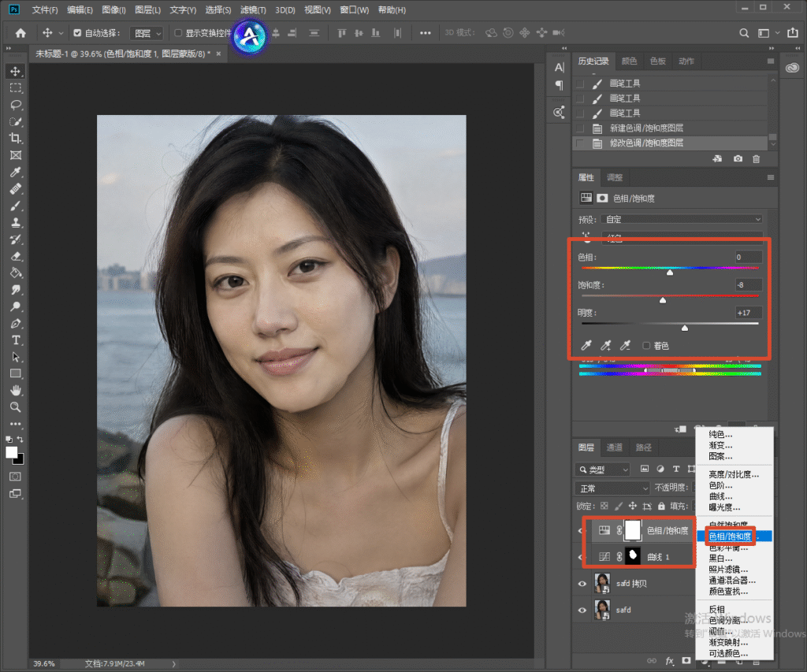The width and height of the screenshot is (807, 672).
Task: Open the 预设 自定 dropdown
Action: coord(682,219)
